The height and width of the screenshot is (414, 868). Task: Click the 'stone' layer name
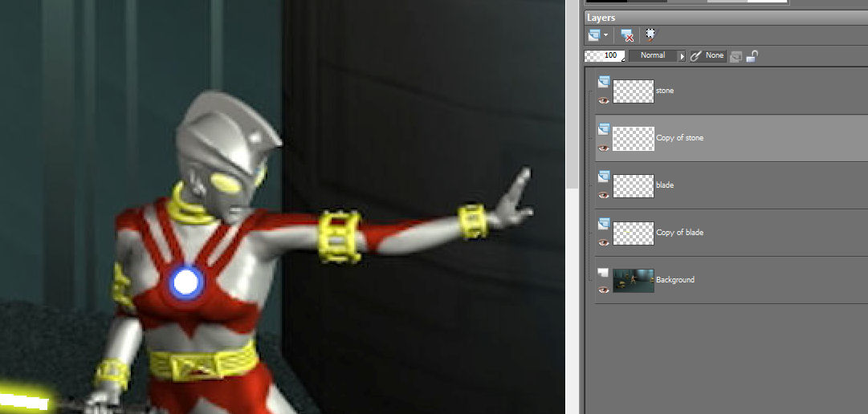pos(665,90)
